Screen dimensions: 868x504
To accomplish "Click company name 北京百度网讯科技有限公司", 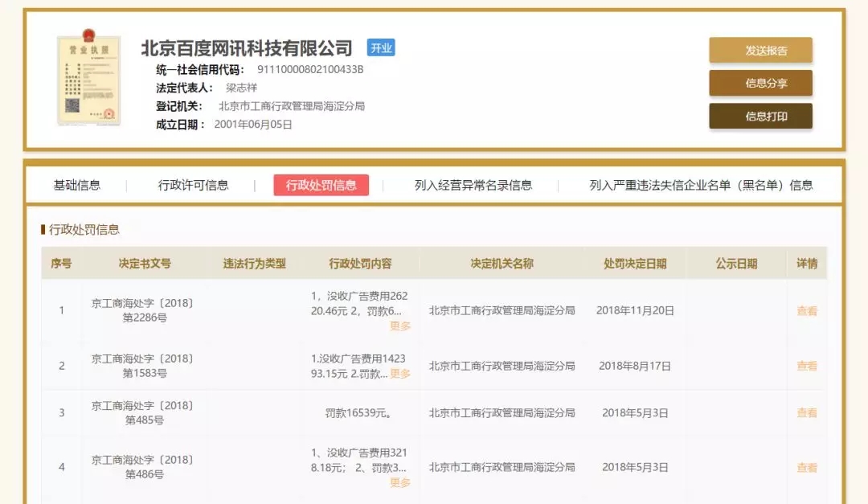I will click(x=247, y=48).
